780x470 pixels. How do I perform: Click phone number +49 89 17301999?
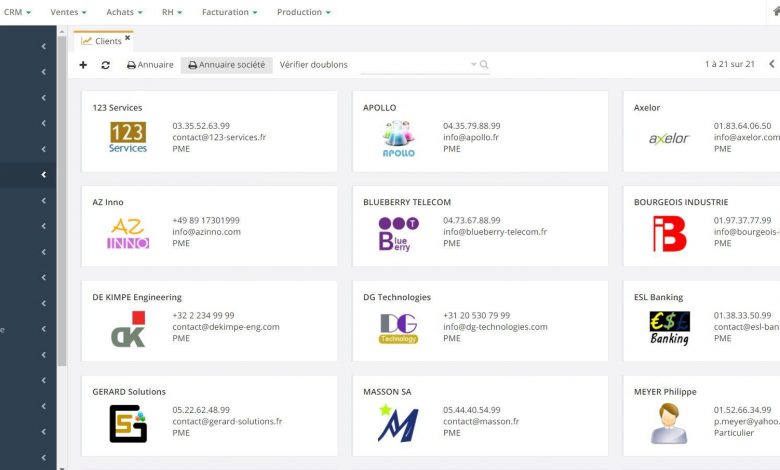click(206, 220)
